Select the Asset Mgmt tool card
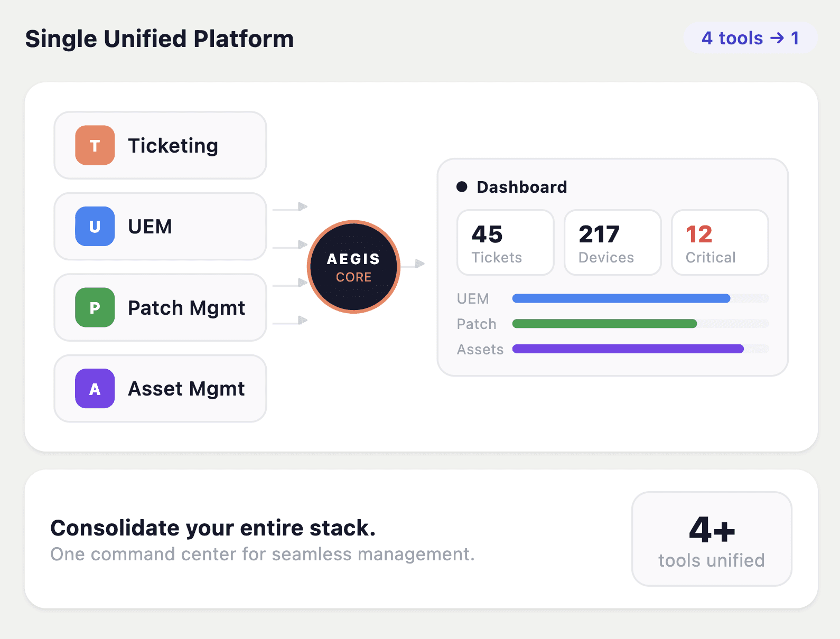Screen dimensions: 840x639 tap(160, 389)
